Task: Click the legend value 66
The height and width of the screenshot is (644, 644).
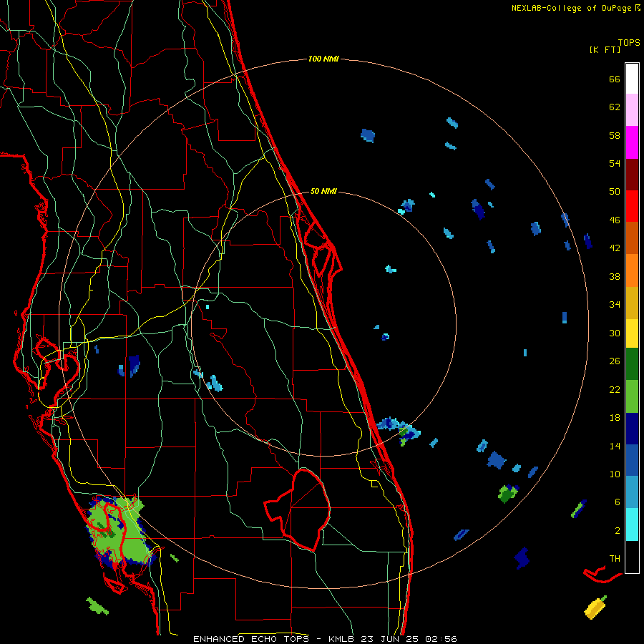Action: pyautogui.click(x=615, y=79)
